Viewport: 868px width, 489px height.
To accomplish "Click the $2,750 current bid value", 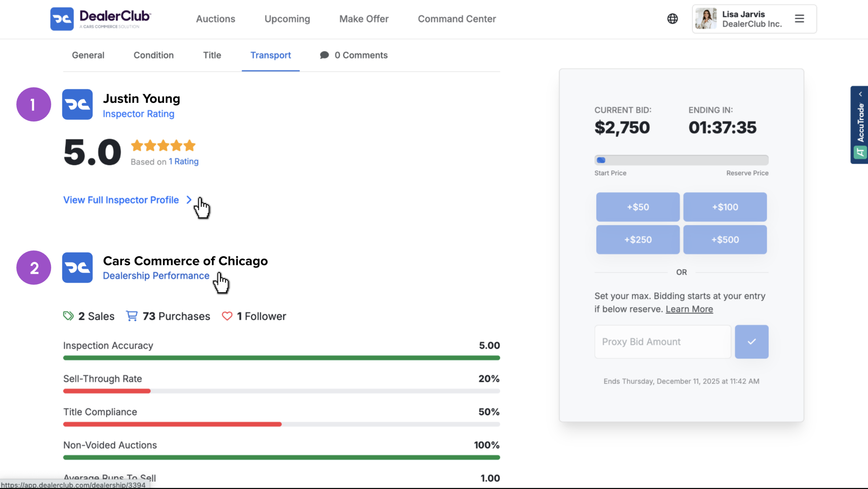I will [x=622, y=128].
